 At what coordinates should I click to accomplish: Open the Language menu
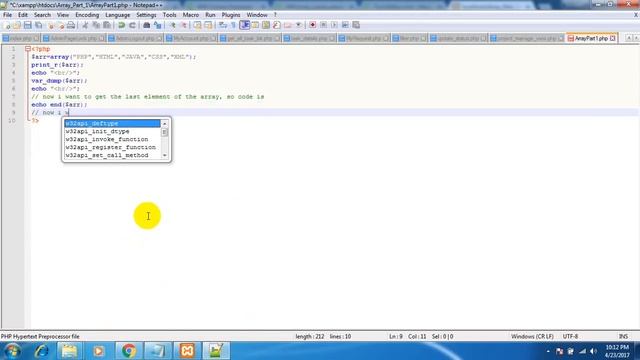click(118, 15)
